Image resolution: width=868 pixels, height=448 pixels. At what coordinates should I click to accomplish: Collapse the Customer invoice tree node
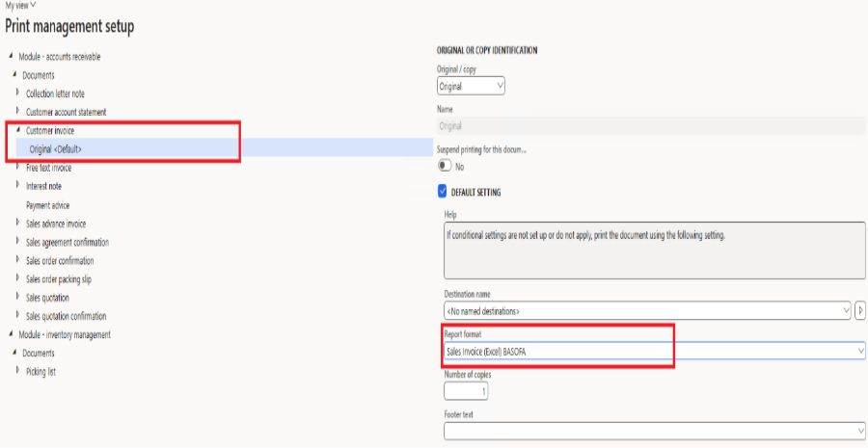point(17,130)
